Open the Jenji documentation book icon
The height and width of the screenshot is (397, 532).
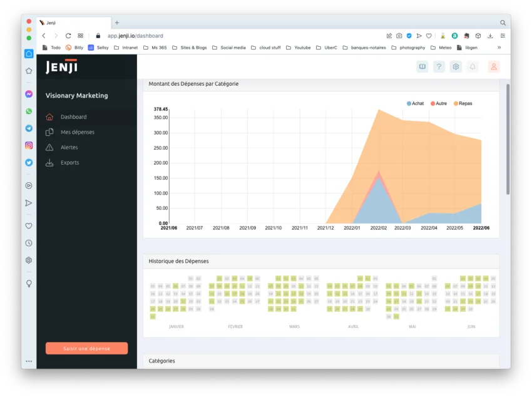422,66
